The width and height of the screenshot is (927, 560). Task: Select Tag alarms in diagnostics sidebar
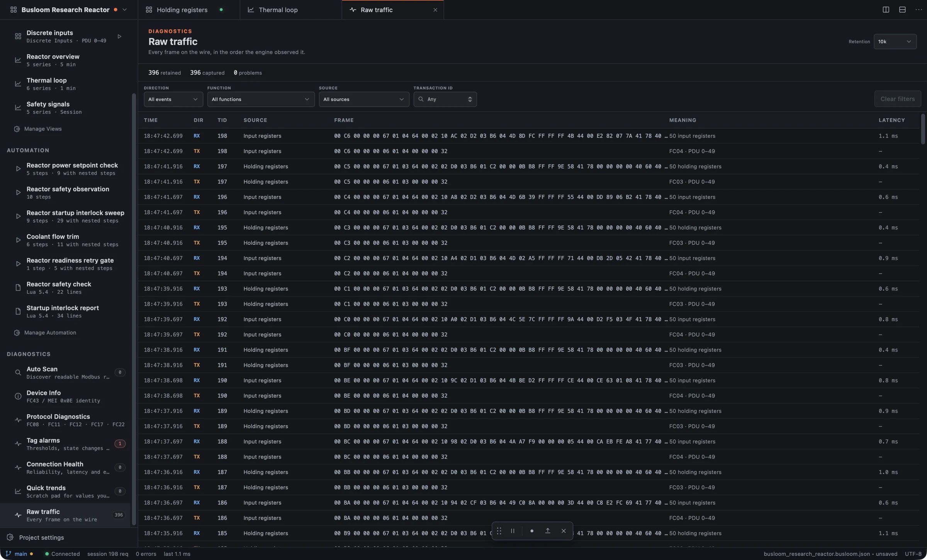pyautogui.click(x=66, y=444)
